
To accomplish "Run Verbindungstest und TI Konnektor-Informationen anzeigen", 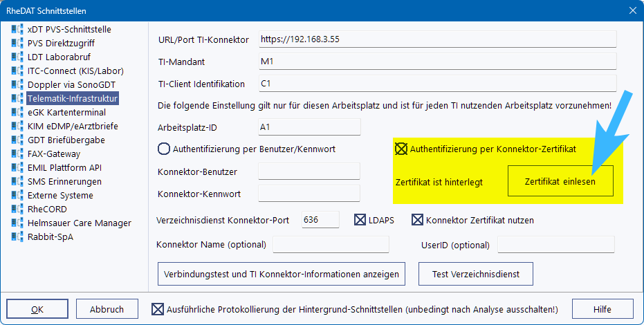I will click(x=281, y=274).
